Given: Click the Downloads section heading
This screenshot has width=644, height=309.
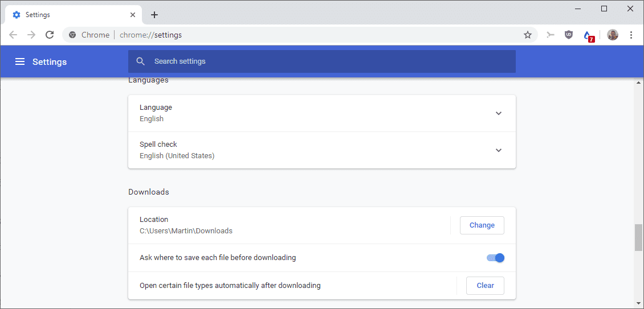Looking at the screenshot, I should tap(149, 192).
